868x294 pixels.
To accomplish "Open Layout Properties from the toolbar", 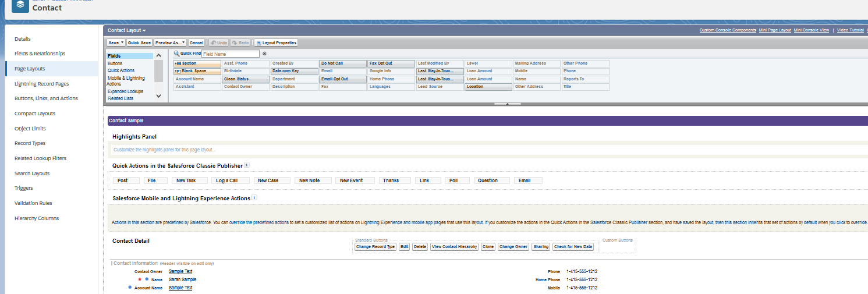I will pyautogui.click(x=276, y=42).
